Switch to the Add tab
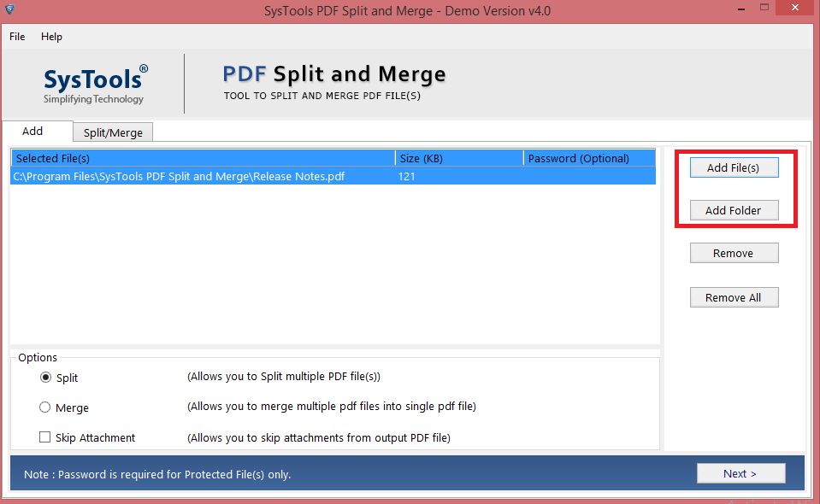The width and height of the screenshot is (820, 504). click(x=38, y=131)
